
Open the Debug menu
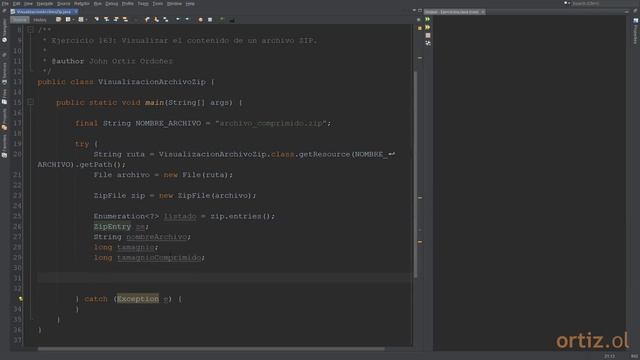coord(111,4)
